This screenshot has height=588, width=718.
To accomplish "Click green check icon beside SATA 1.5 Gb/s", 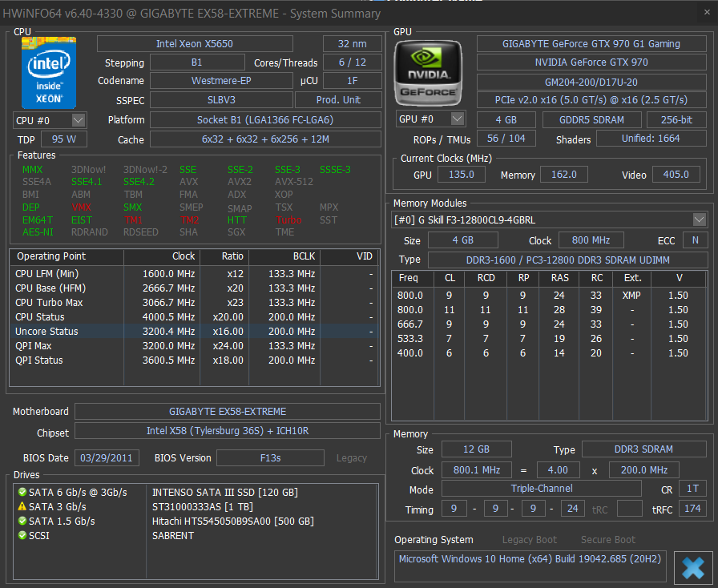I will 22,522.
